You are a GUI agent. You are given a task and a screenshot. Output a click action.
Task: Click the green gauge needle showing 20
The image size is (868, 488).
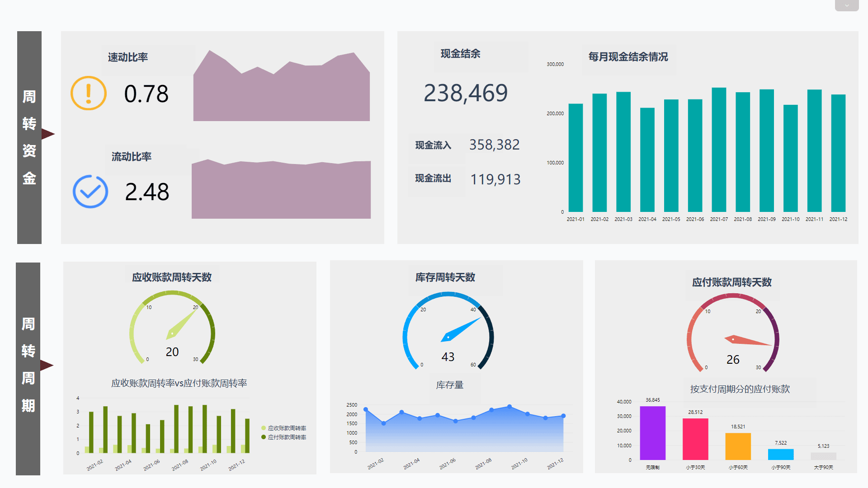point(181,324)
